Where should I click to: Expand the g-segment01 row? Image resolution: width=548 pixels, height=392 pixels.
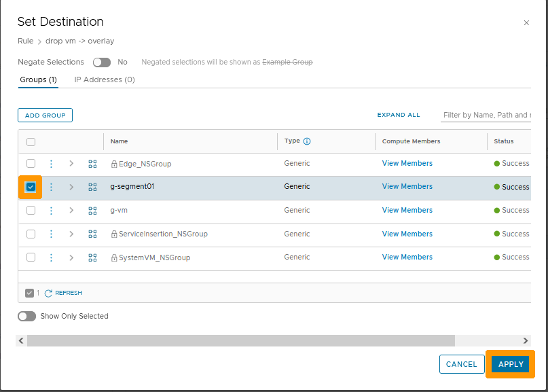click(x=71, y=186)
